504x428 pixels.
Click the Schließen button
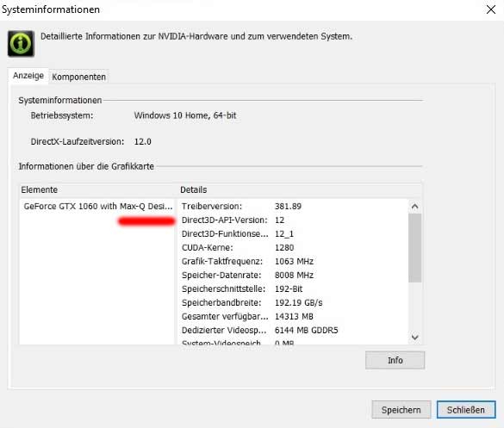pyautogui.click(x=466, y=410)
